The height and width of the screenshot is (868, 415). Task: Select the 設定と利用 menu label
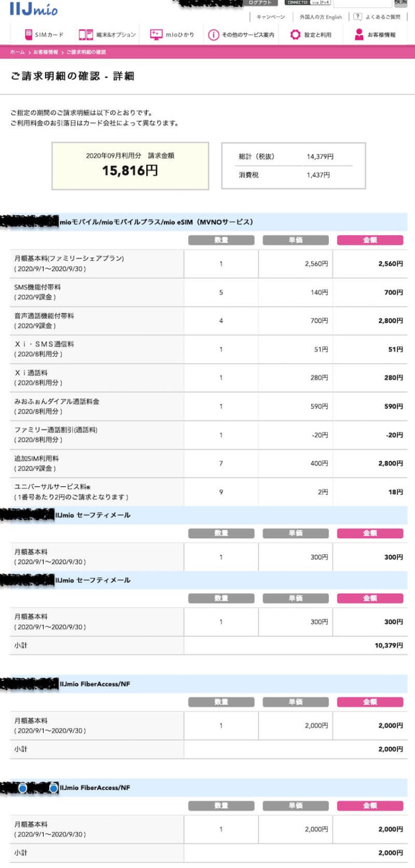318,35
